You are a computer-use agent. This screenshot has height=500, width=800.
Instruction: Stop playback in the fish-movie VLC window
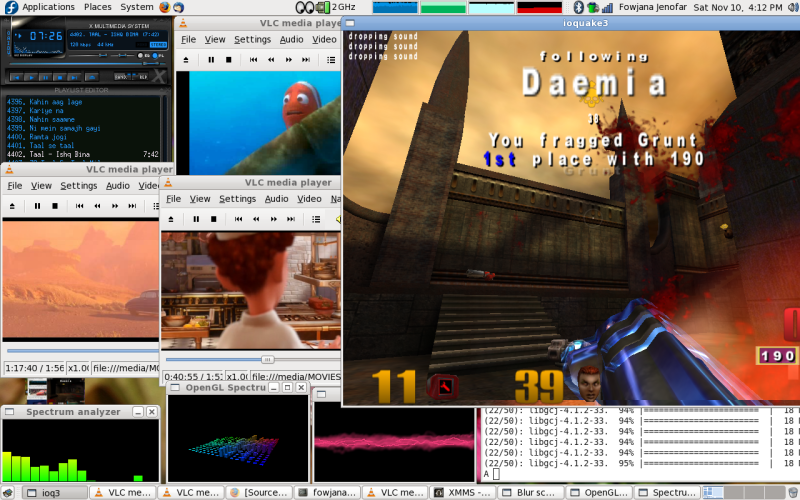tap(229, 60)
